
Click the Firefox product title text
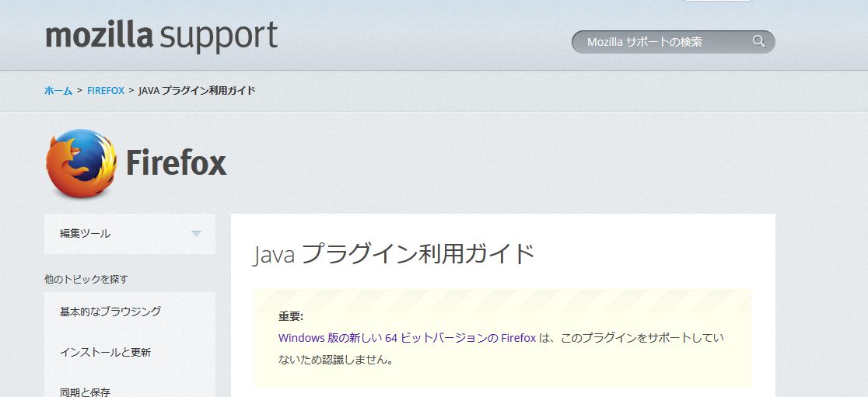click(x=177, y=162)
